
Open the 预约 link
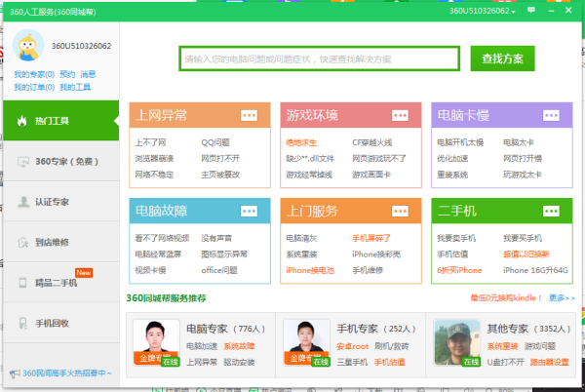pos(67,74)
